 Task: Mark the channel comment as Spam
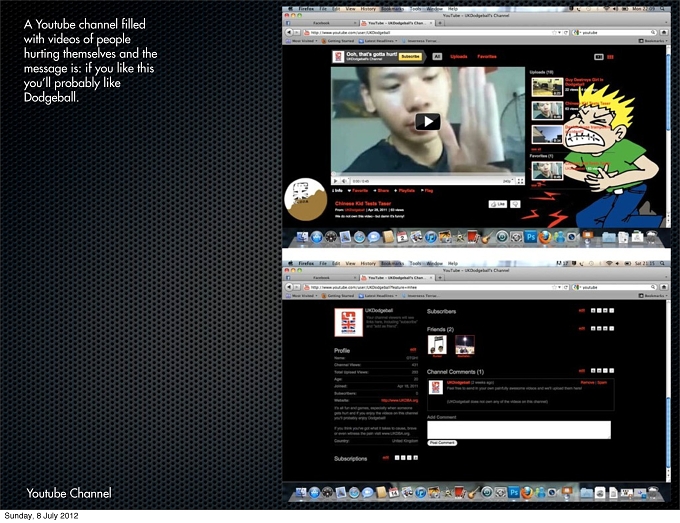tap(602, 382)
